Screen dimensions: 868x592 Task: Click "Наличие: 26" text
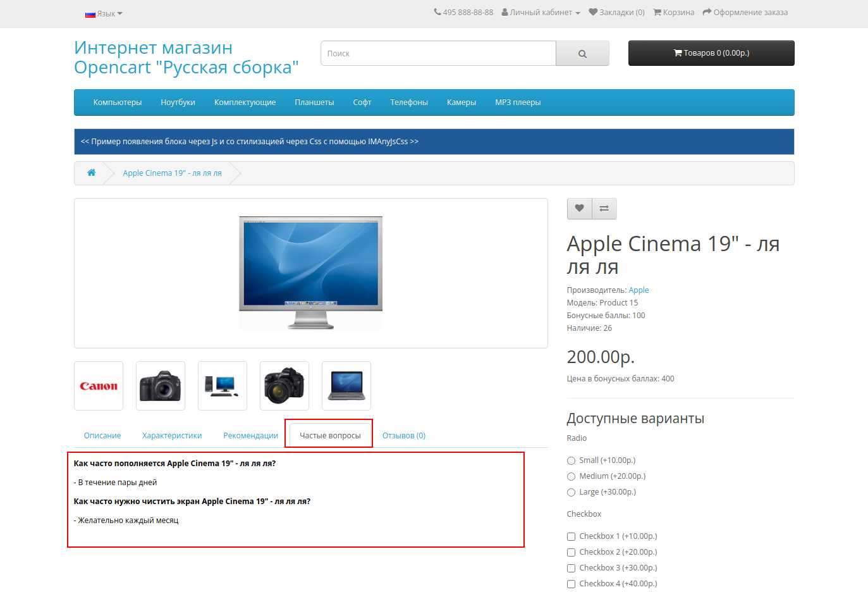[589, 328]
